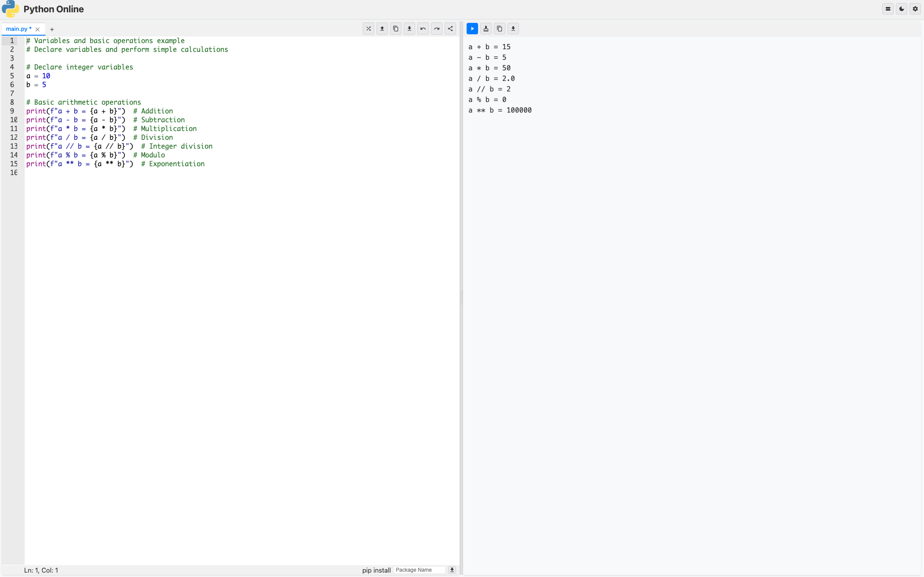
Task: Click the Python Online logo icon
Action: (x=11, y=9)
